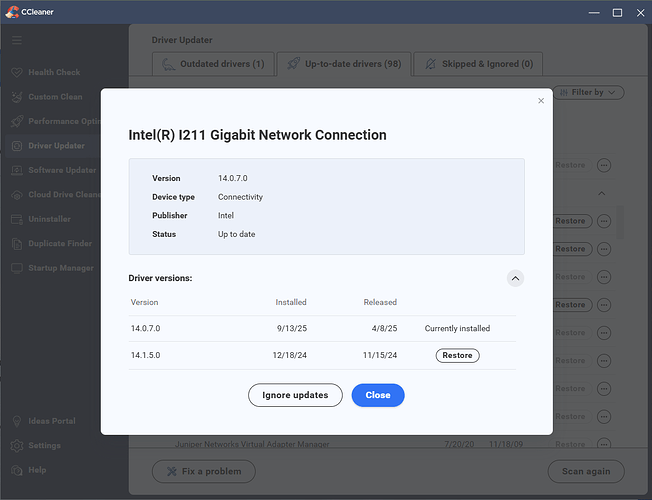Viewport: 652px width, 500px height.
Task: Click the Performance Optimizer rocket icon
Action: pyautogui.click(x=17, y=121)
